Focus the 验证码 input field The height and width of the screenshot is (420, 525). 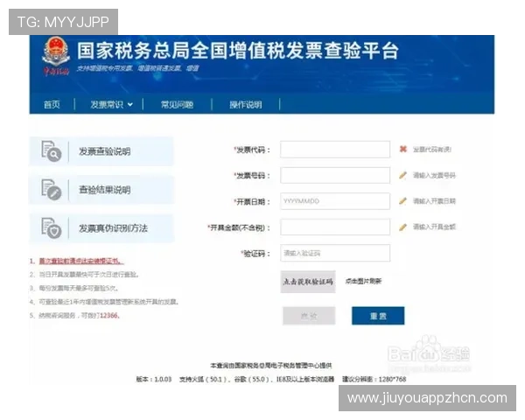335,253
